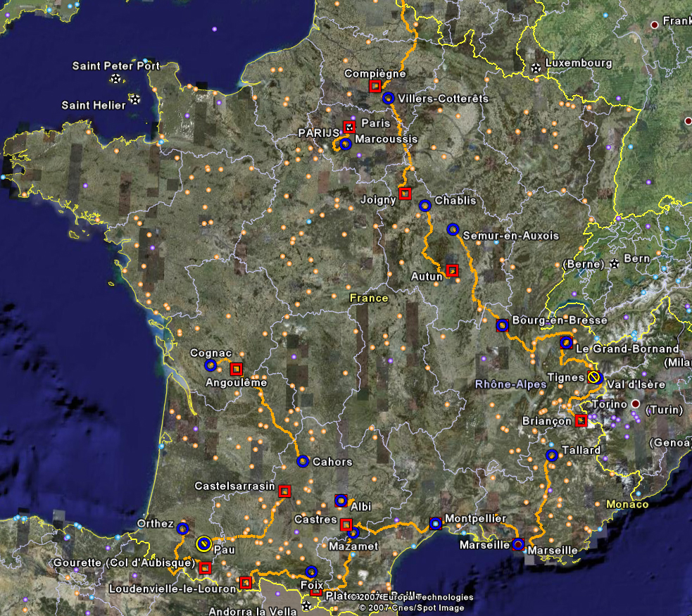The width and height of the screenshot is (692, 616).
Task: Open the Le Grand-Bornand blue marker
Action: pos(566,342)
